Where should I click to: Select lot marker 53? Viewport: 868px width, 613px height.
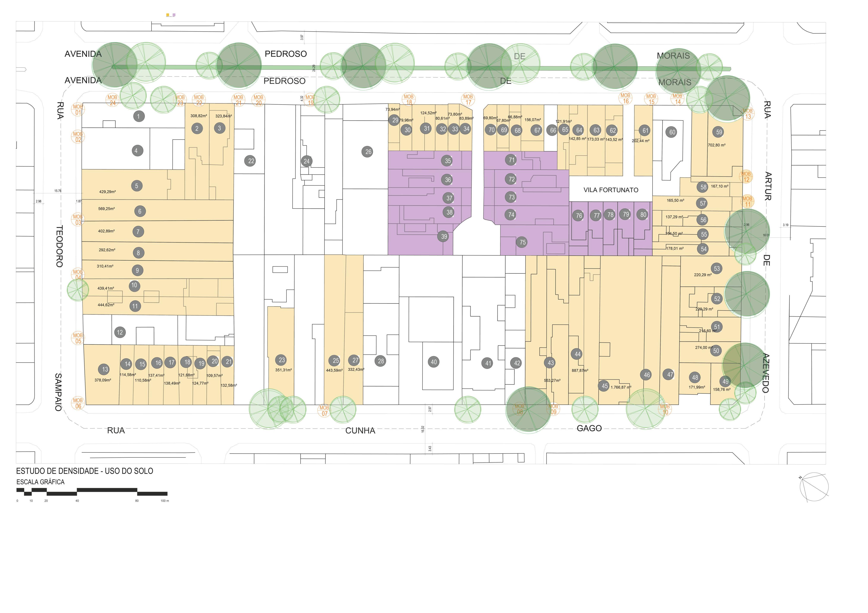click(x=717, y=269)
